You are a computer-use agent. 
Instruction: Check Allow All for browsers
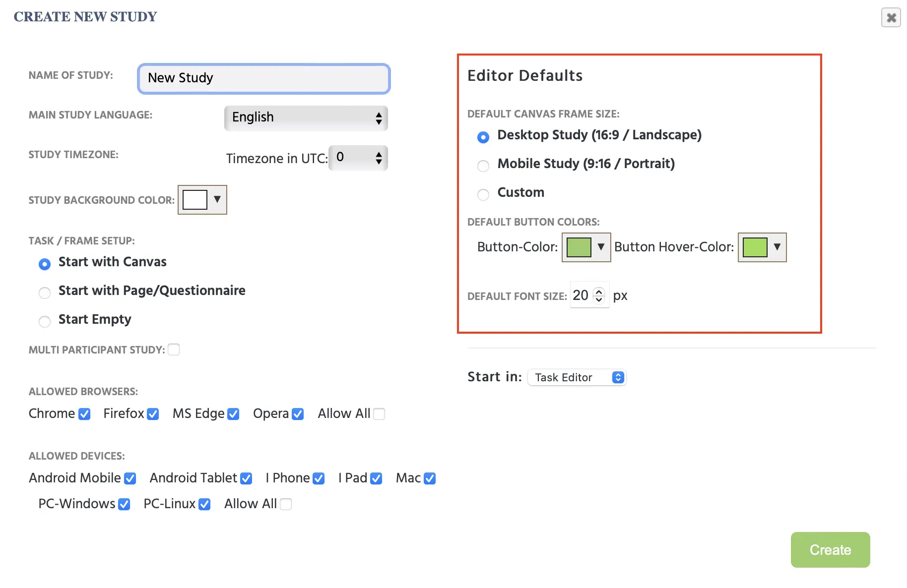pyautogui.click(x=379, y=413)
